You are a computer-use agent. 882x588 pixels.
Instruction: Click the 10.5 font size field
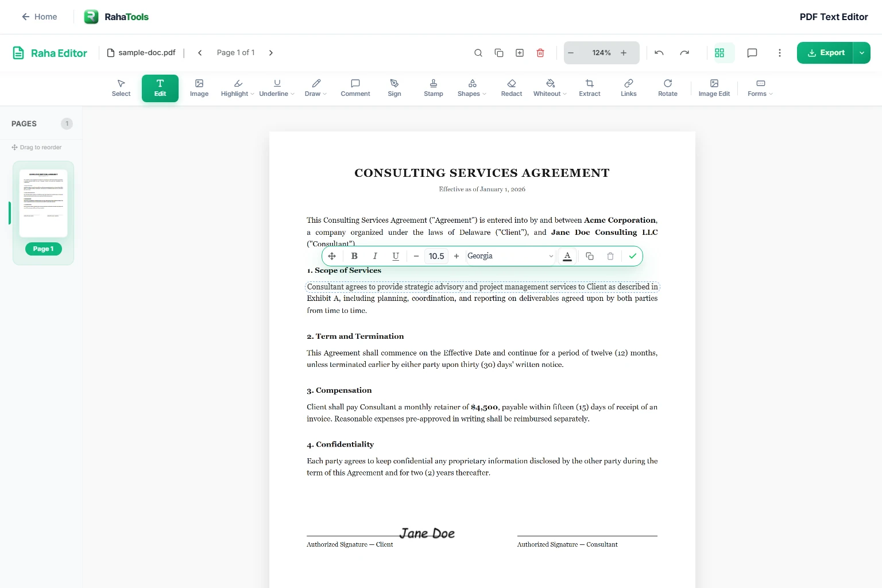point(436,256)
